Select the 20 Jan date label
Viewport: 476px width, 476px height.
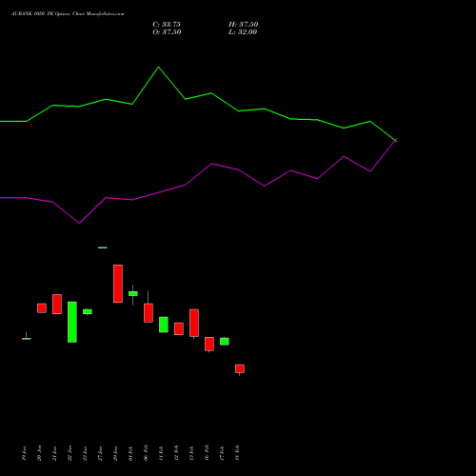39,453
